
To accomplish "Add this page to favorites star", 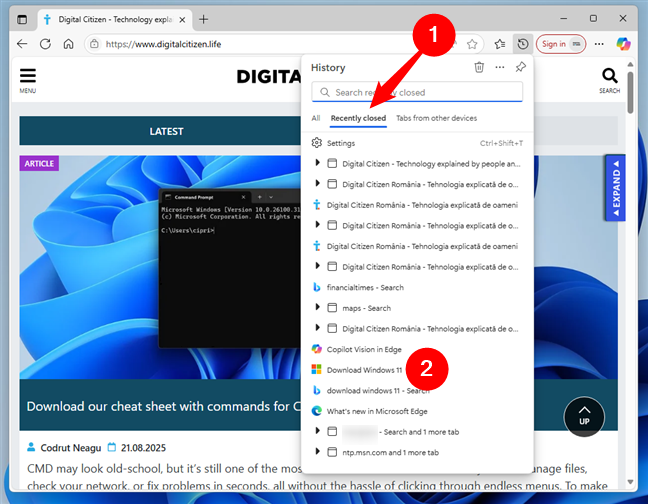I will (x=472, y=44).
